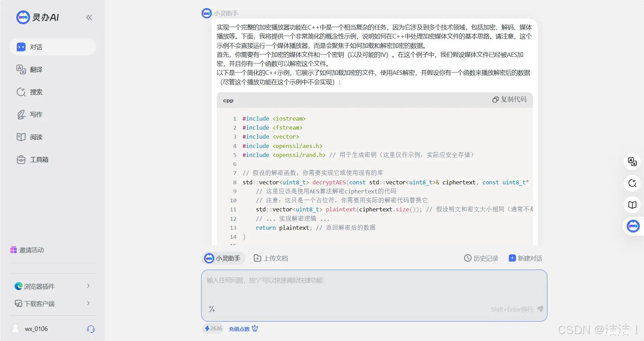Click the gift icon beside 邀请活动
644x341 pixels.
(x=14, y=250)
